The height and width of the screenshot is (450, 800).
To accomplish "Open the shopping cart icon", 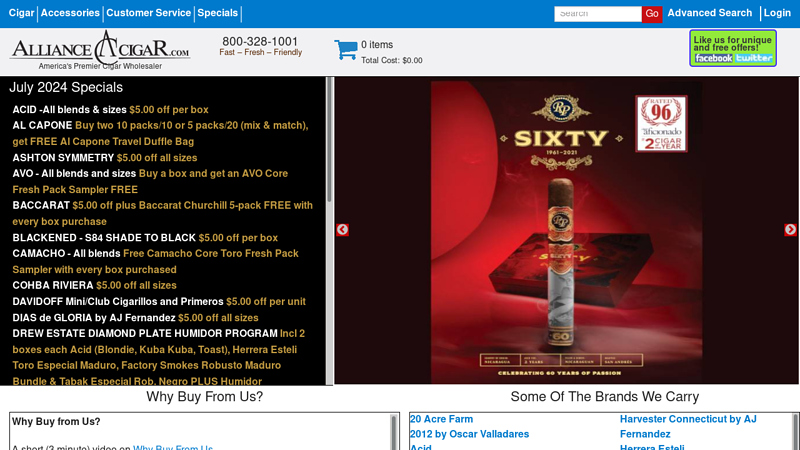I will (x=346, y=50).
